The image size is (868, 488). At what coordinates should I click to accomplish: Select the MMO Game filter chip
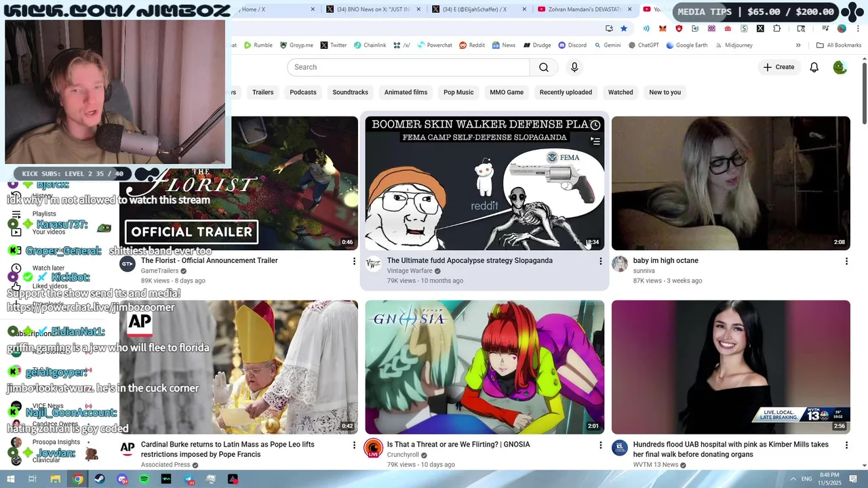coord(507,92)
